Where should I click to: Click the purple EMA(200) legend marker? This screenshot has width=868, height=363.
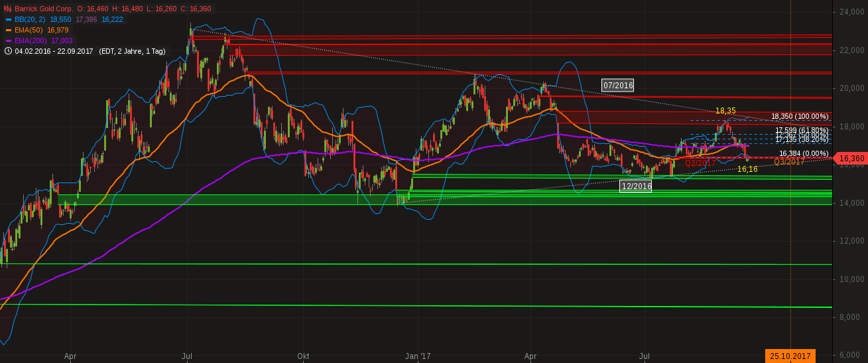[x=7, y=40]
